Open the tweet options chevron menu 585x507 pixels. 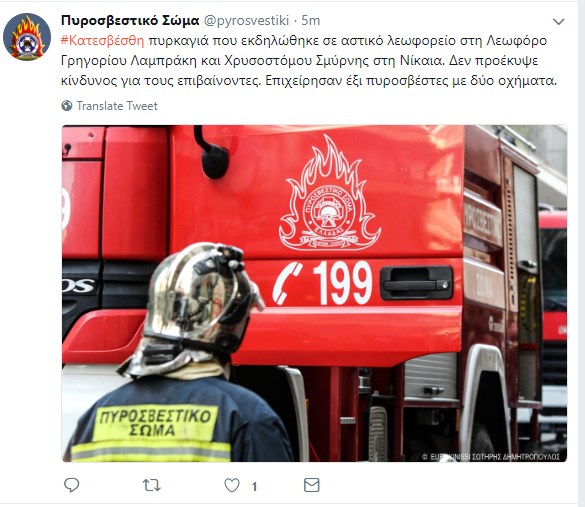point(558,22)
